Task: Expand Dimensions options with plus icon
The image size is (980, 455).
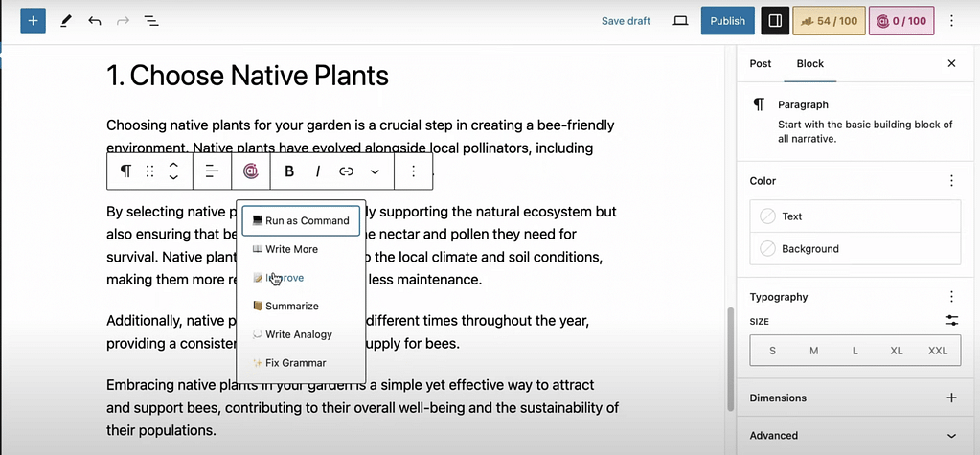Action: [950, 398]
